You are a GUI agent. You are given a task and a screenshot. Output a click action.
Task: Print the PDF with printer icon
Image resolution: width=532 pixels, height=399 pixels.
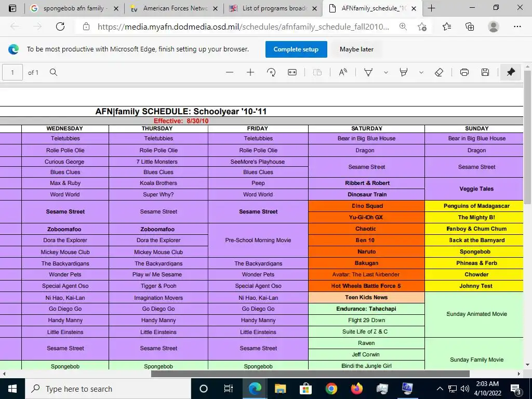[464, 72]
